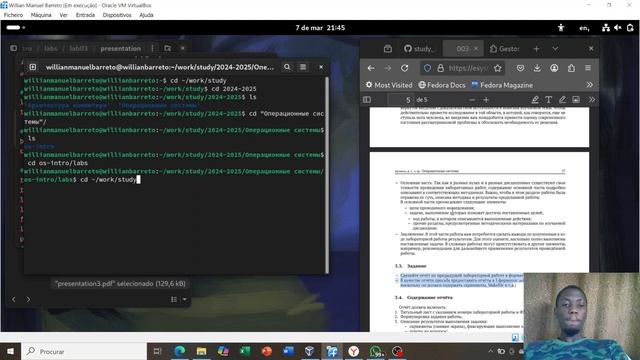Open Firefox account icon
Viewport: 640px width, 360px height.
[554, 68]
